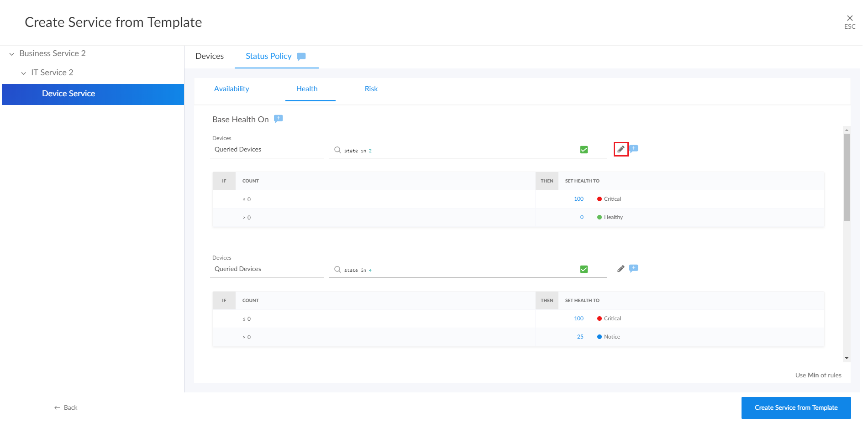
Task: Collapse the IT Service 2 tree node
Action: point(24,73)
